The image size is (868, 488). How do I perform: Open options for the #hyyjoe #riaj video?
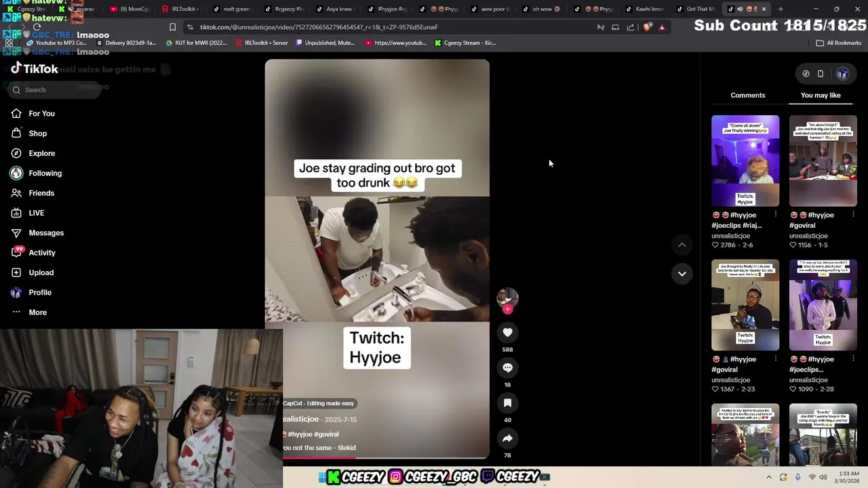point(776,215)
